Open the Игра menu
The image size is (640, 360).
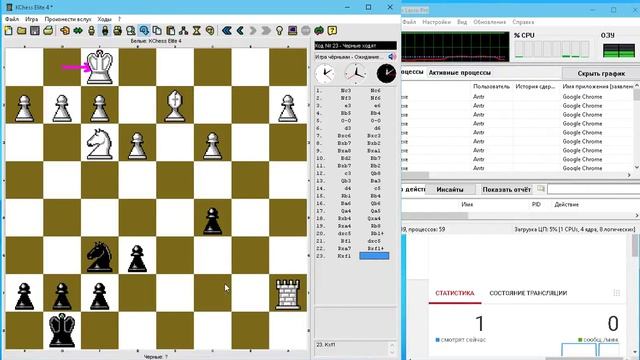click(x=31, y=19)
